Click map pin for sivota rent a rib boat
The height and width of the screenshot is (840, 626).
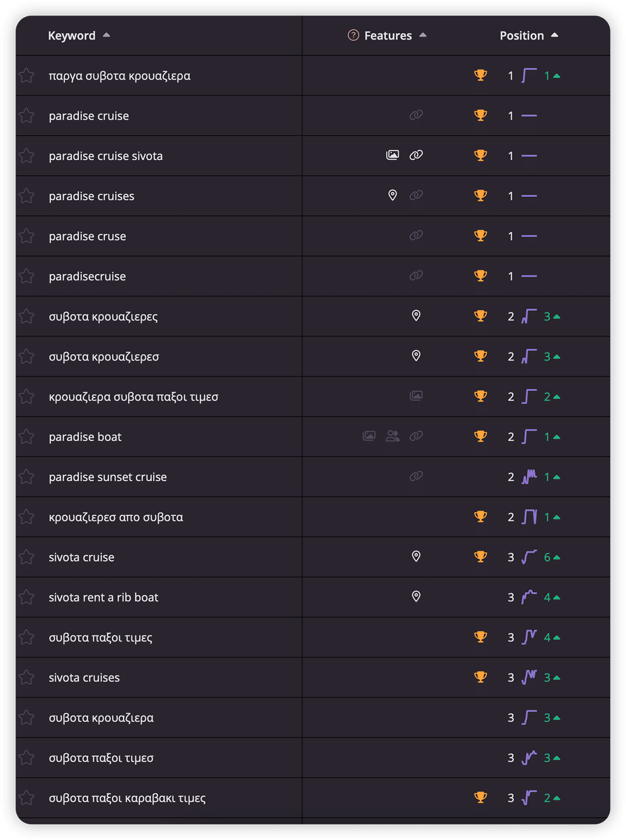coord(416,597)
